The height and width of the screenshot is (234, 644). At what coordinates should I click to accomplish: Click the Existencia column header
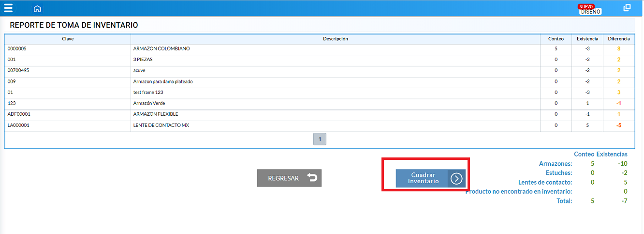tap(587, 39)
